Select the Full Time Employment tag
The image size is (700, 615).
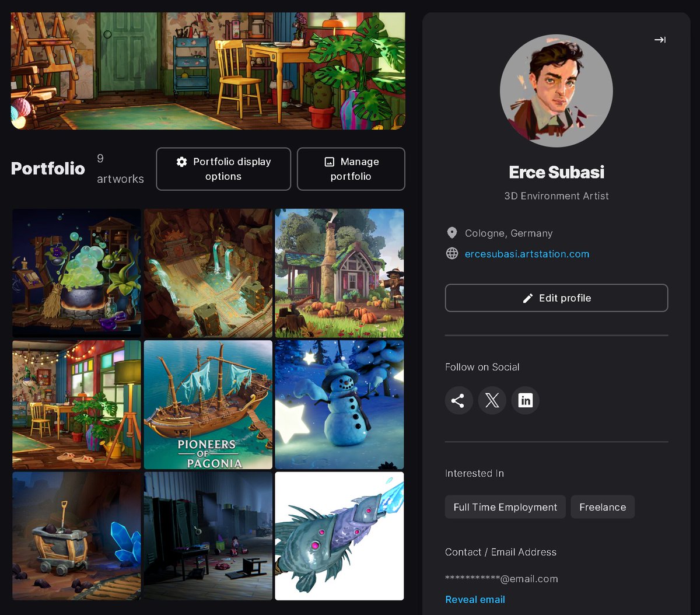pos(505,507)
